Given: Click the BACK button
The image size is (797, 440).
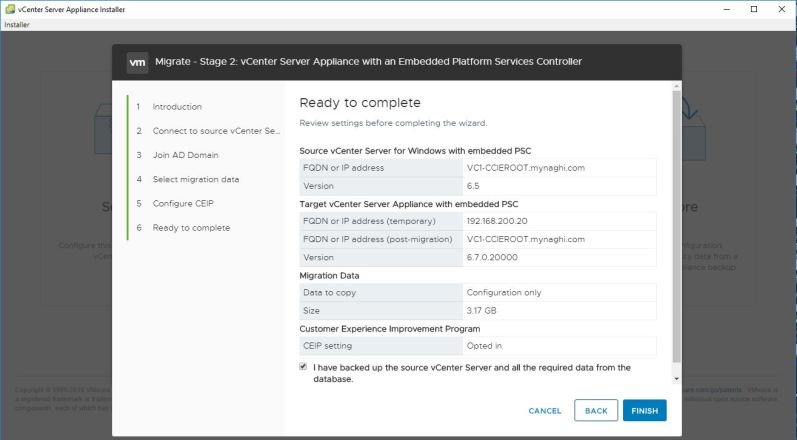Looking at the screenshot, I should pos(595,411).
